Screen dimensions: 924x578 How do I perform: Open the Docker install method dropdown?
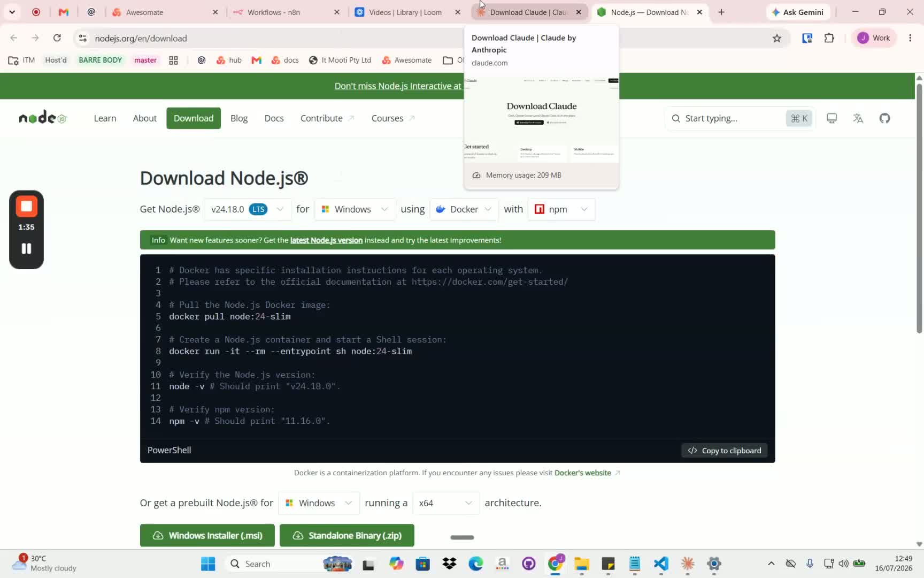point(464,209)
